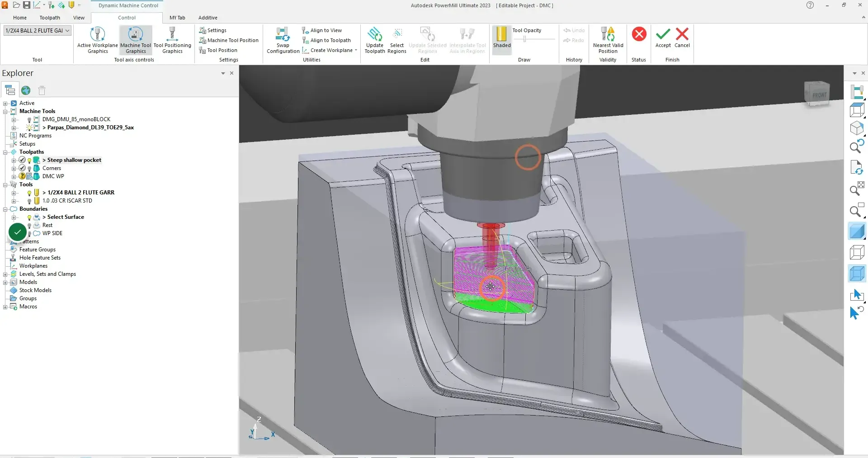868x458 pixels.
Task: Click the recycle bin icon in Explorer
Action: click(42, 90)
